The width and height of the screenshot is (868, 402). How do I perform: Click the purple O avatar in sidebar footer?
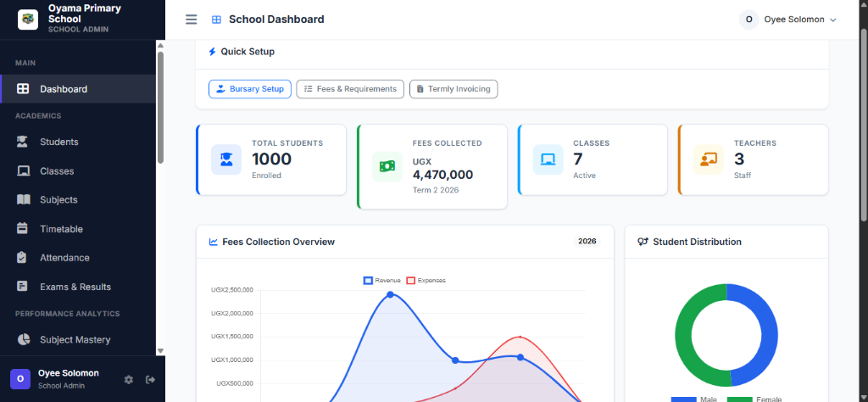pyautogui.click(x=20, y=379)
